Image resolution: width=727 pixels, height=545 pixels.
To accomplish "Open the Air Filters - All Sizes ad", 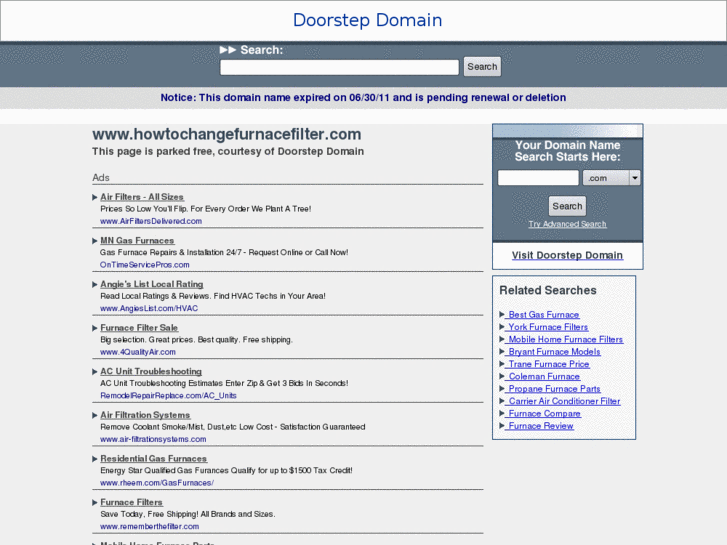I will (142, 197).
